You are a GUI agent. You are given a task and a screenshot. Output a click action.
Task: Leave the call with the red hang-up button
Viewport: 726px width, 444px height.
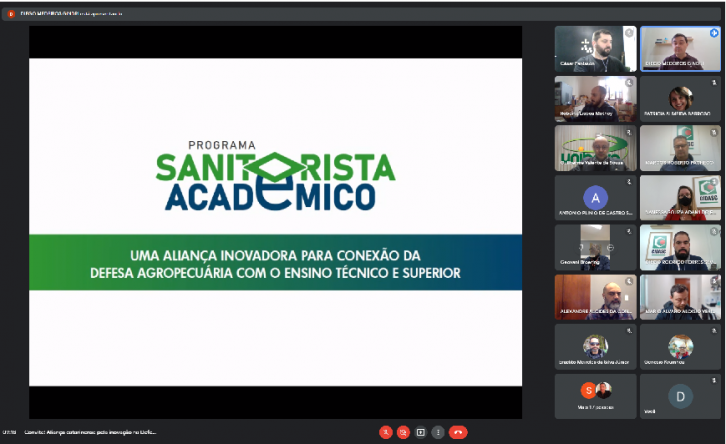click(458, 432)
